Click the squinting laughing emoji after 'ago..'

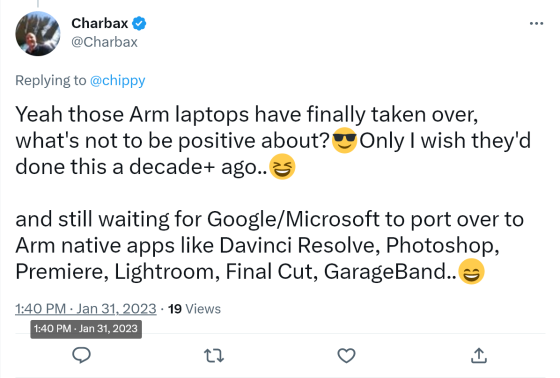(x=282, y=166)
